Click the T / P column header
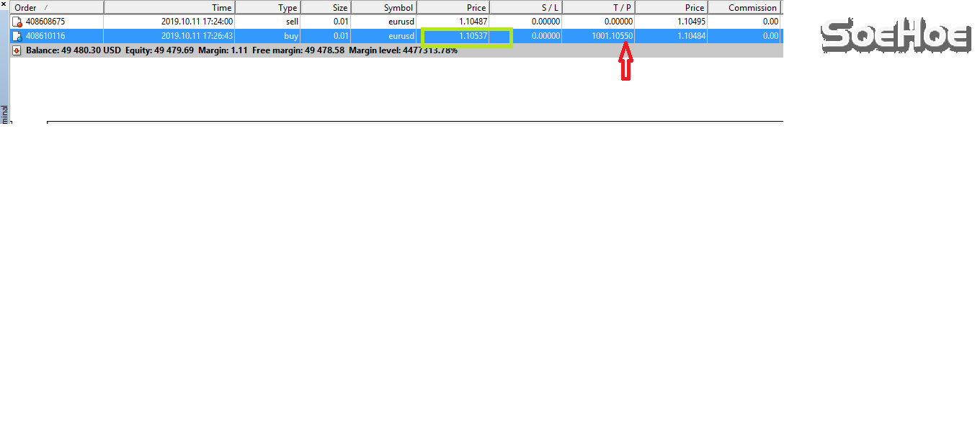 tap(623, 8)
